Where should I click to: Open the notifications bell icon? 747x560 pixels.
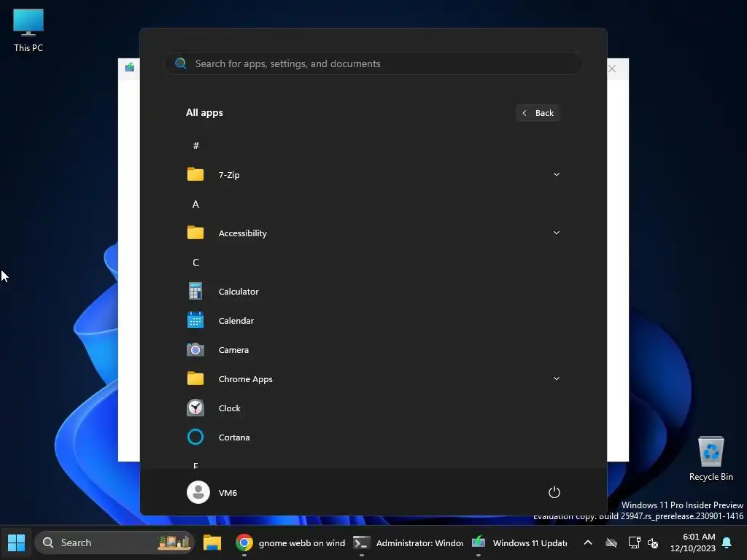pyautogui.click(x=727, y=542)
